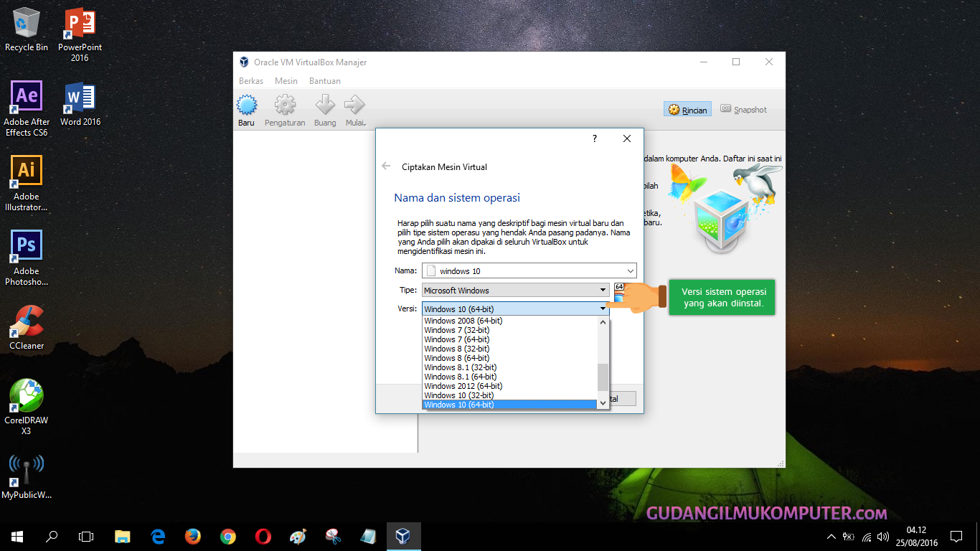Screen dimensions: 980x551
Task: Select the MyPublicWiFi desktop shortcut
Action: pos(27,476)
